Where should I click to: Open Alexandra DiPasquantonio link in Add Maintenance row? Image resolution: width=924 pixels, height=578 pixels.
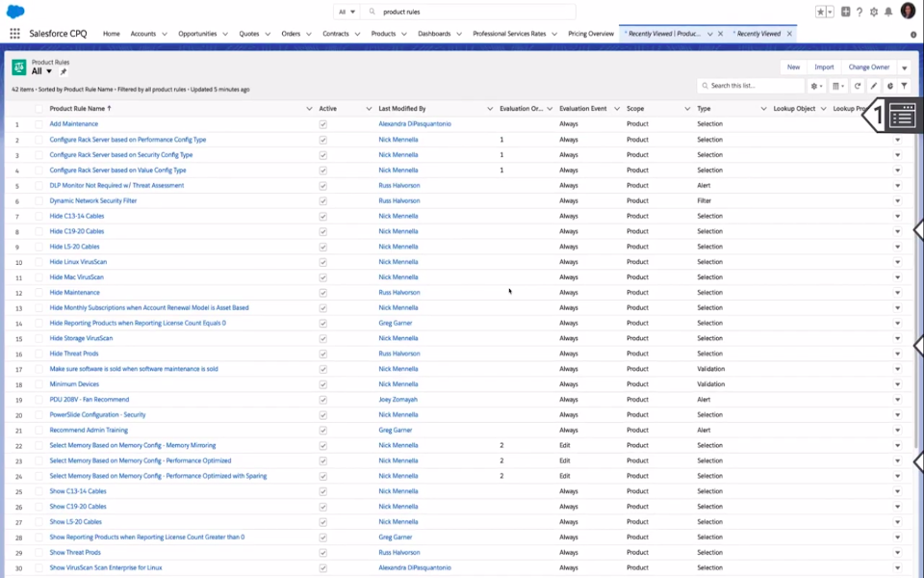[x=415, y=124]
